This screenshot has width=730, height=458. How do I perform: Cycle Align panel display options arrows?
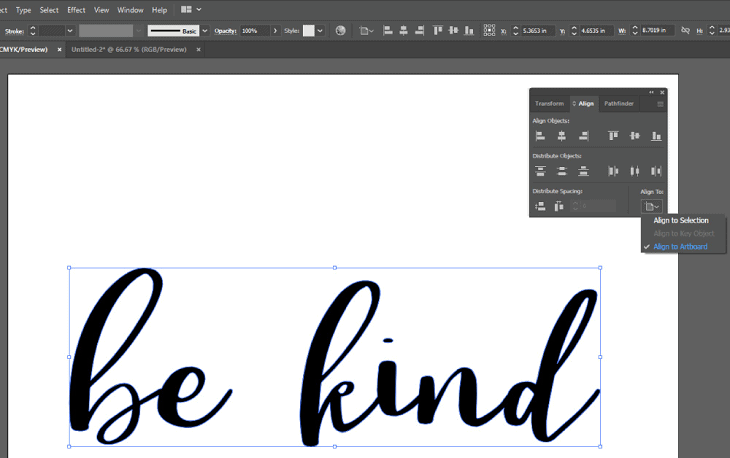click(574, 104)
